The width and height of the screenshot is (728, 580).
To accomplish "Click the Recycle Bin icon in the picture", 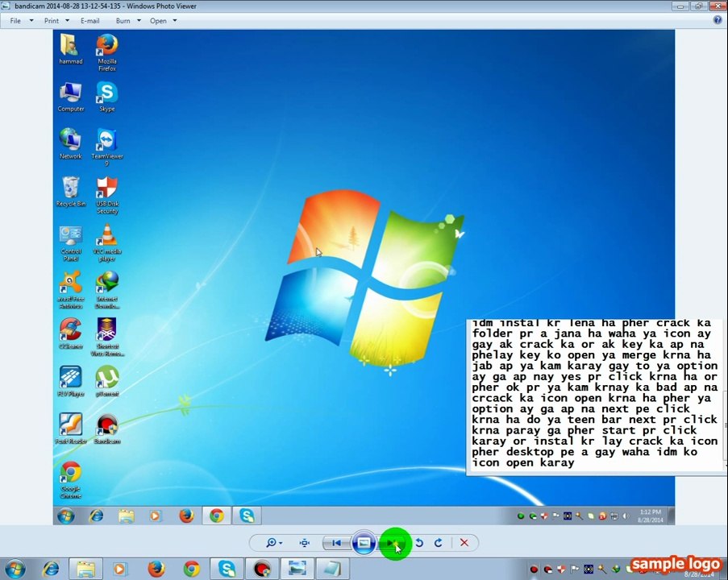I will pyautogui.click(x=71, y=192).
